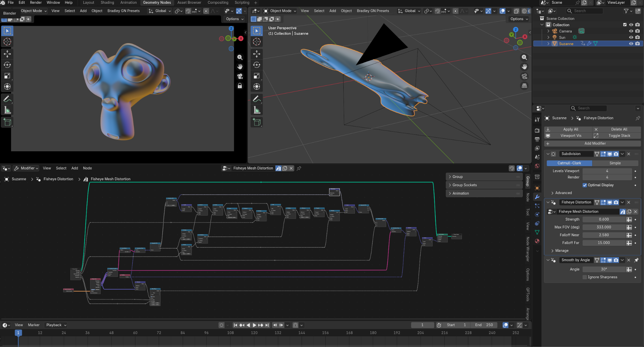Click zoom icon in right viewport
644x347 pixels.
point(524,57)
